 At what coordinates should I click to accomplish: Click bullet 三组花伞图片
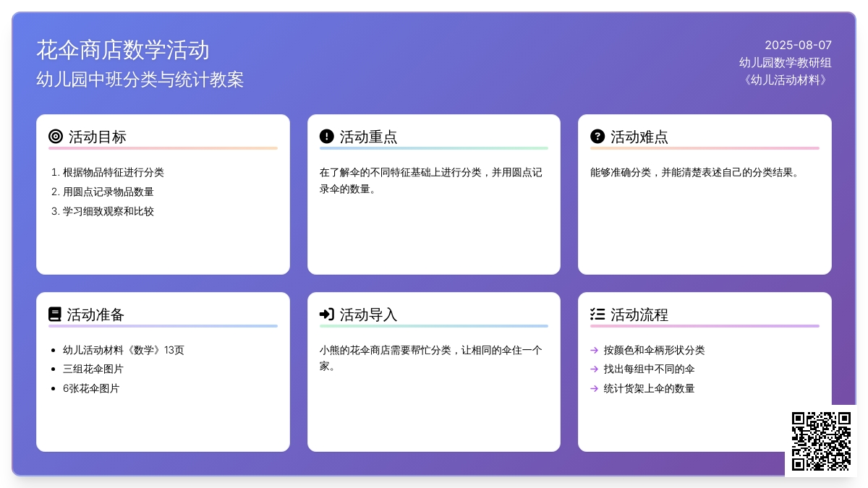coord(93,369)
